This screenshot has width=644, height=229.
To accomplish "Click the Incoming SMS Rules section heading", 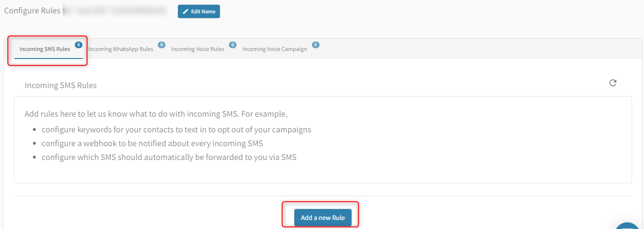I will point(61,86).
